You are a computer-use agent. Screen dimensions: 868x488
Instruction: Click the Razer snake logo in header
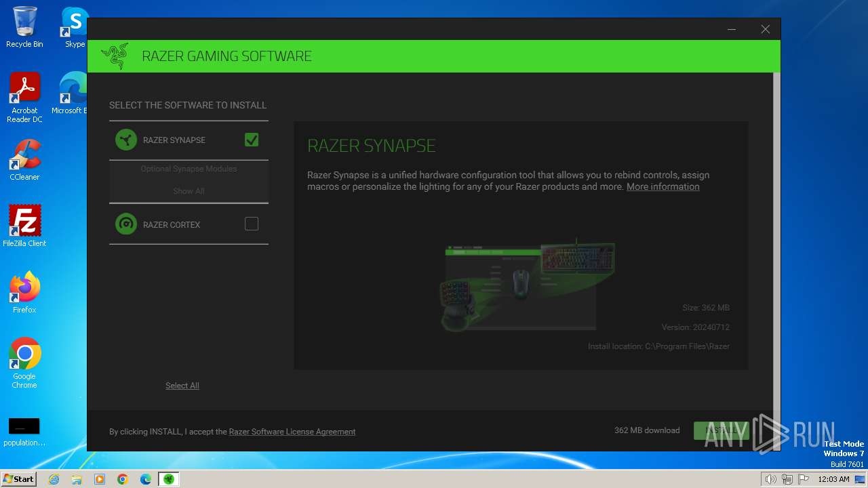coord(115,56)
